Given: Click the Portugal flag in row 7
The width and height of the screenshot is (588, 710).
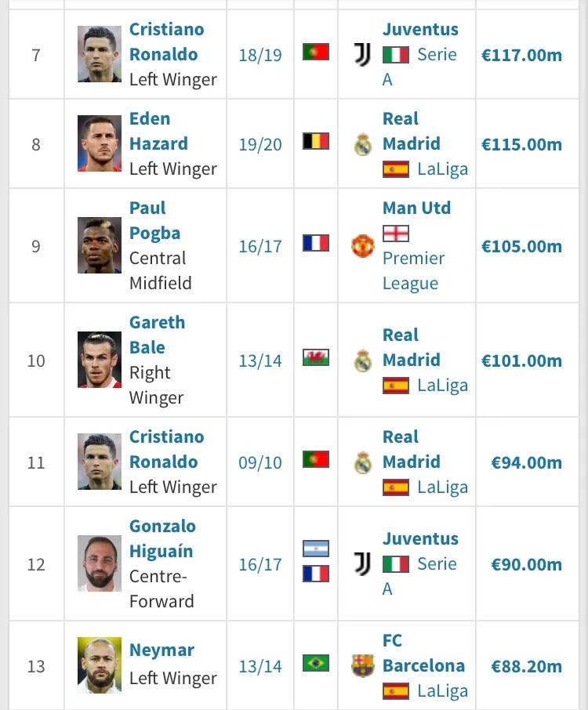Looking at the screenshot, I should [316, 53].
